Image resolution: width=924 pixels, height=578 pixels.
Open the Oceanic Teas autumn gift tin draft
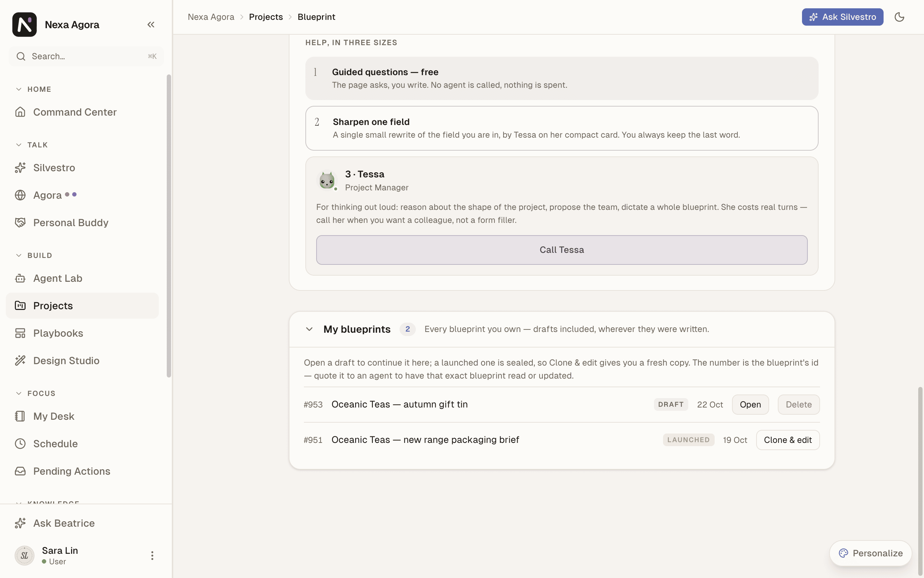click(x=750, y=405)
